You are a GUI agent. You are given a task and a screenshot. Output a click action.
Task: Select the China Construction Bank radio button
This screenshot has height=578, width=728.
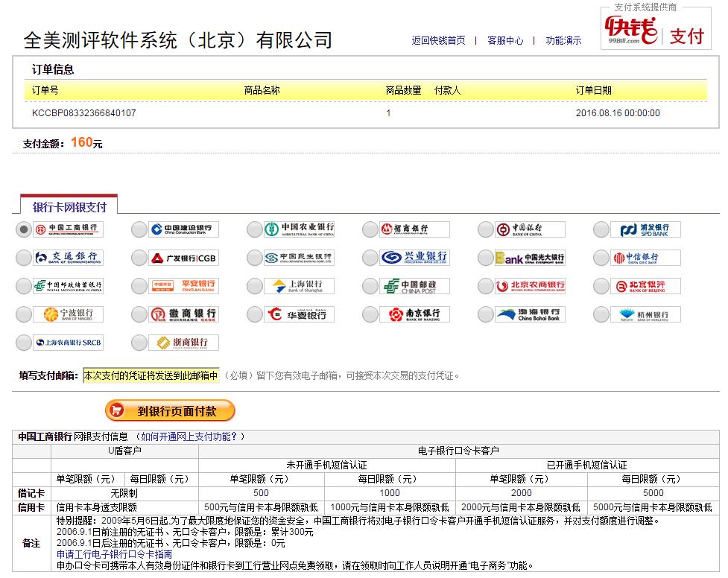139,229
